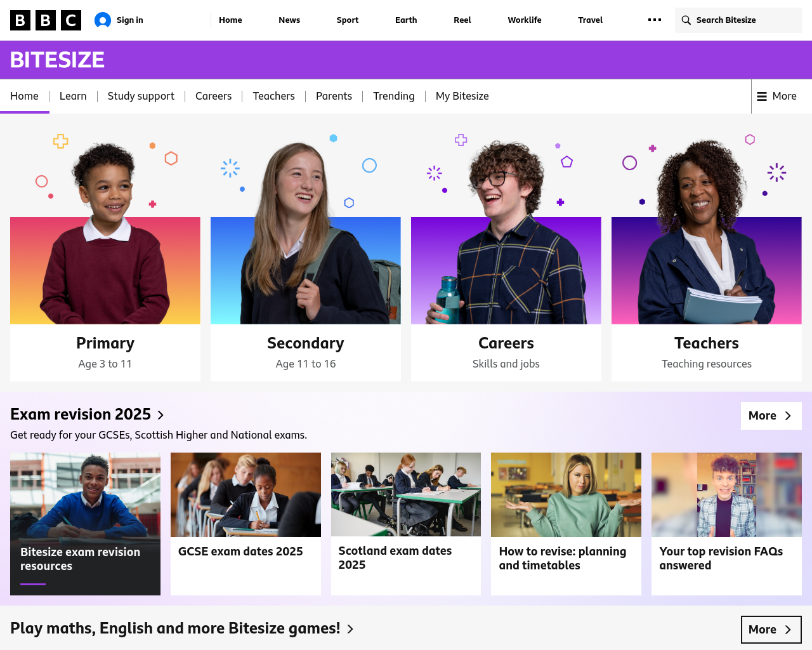The image size is (812, 650).
Task: Open the Primary Age 3 to 11 card
Action: click(105, 258)
